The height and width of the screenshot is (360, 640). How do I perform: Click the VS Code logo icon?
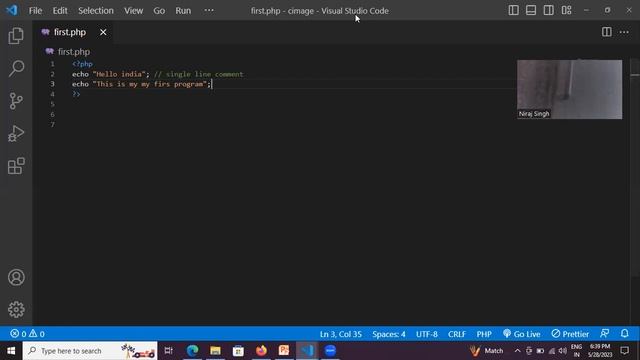click(11, 10)
